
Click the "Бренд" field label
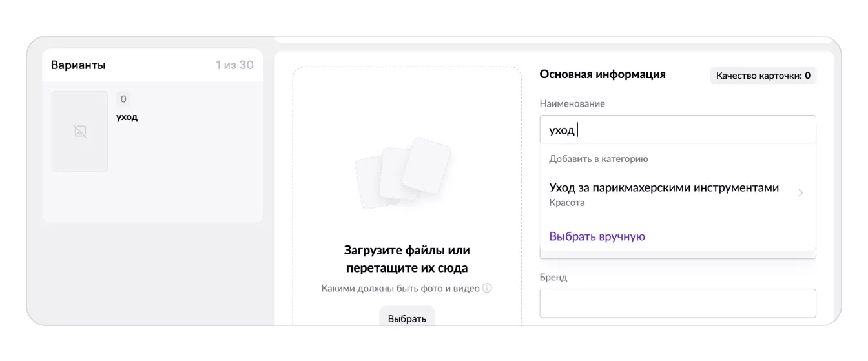click(x=553, y=277)
